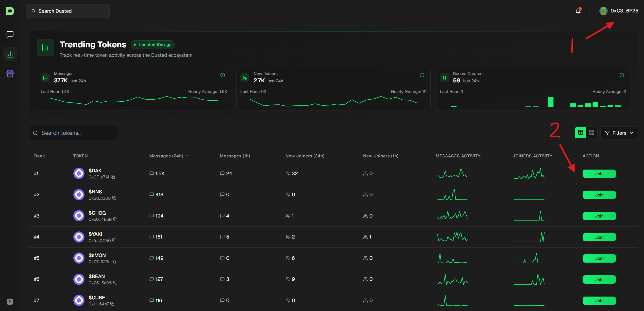Copy the $BEAN token address
This screenshot has width=644, height=311.
click(x=115, y=283)
